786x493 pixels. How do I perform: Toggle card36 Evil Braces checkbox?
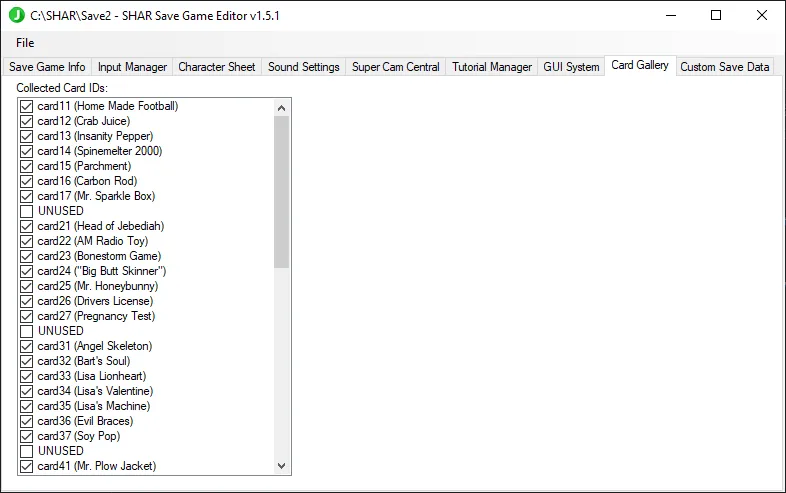pyautogui.click(x=27, y=421)
